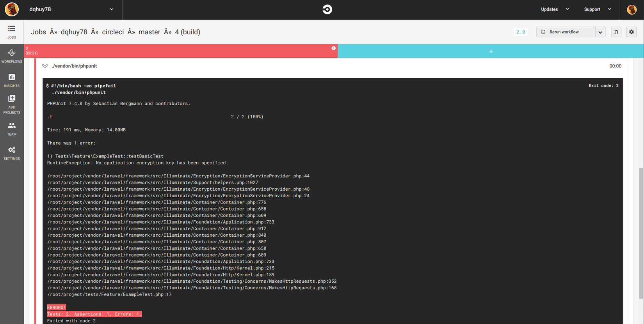Image resolution: width=644 pixels, height=324 pixels.
Task: Follow the circleci breadcrumb link
Action: click(x=113, y=32)
